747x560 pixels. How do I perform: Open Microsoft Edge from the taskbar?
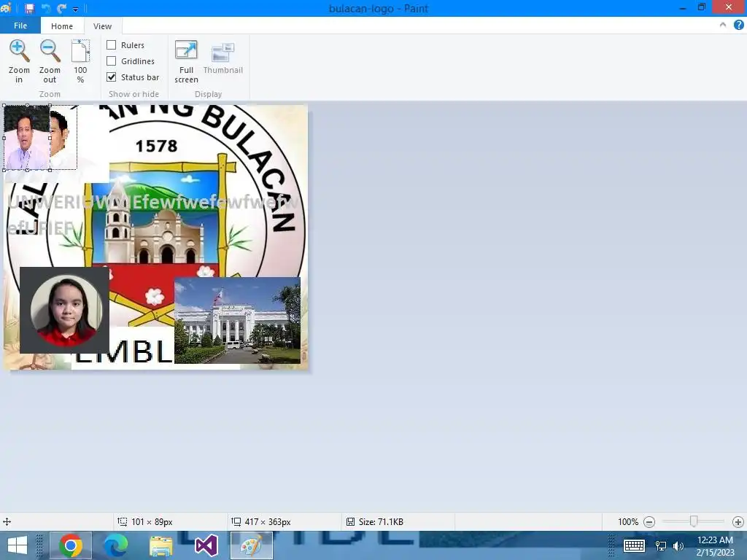(116, 545)
